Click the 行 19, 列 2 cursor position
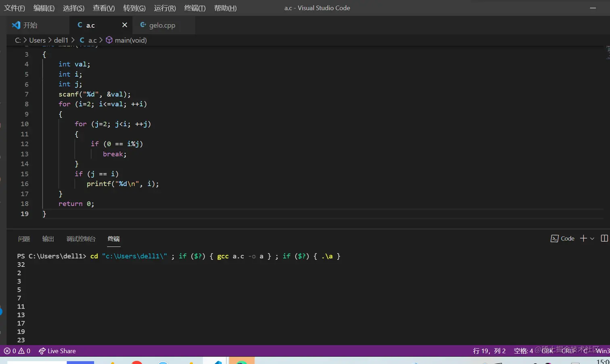This screenshot has height=364, width=610. [x=489, y=351]
